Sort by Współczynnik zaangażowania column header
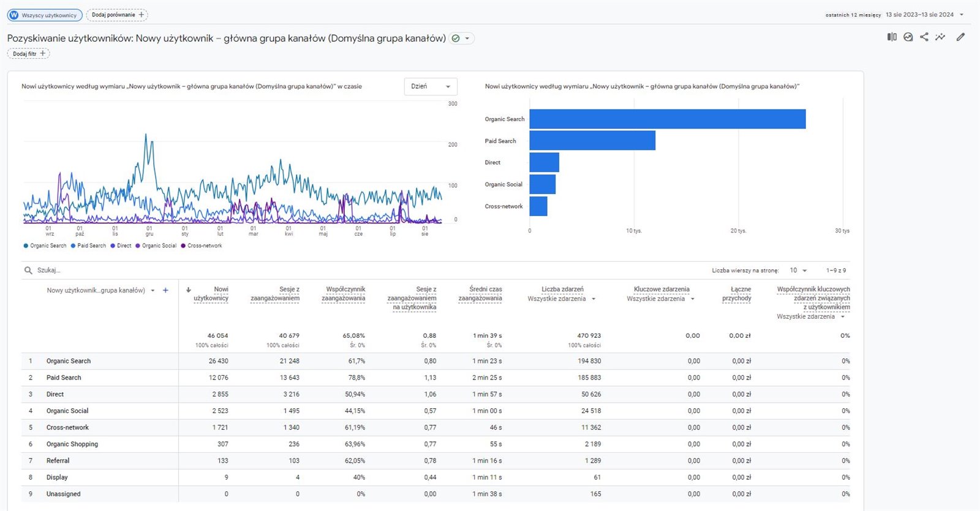980x511 pixels. click(x=344, y=294)
